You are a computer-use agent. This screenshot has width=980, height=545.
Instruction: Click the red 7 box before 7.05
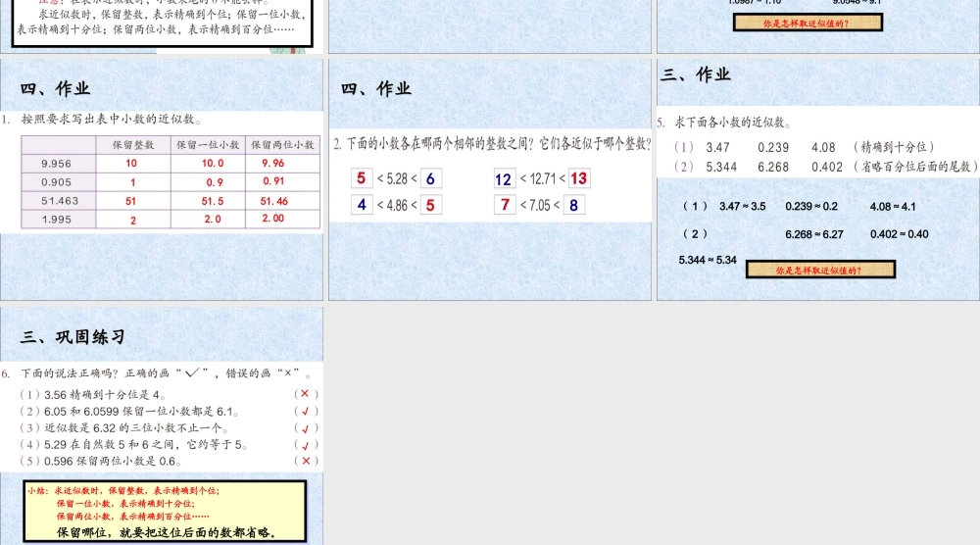(x=505, y=204)
